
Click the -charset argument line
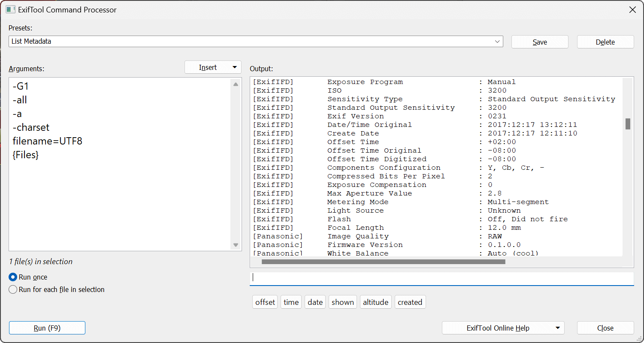[31, 127]
